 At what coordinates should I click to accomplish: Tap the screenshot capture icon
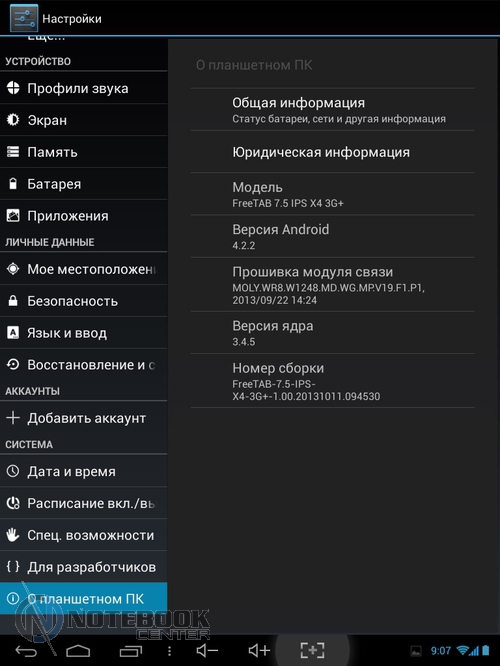pos(312,650)
